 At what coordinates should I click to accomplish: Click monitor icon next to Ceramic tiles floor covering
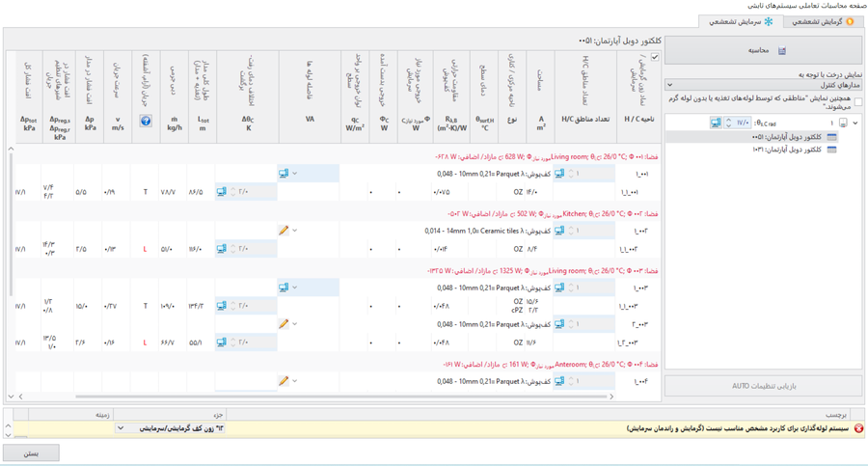(559, 231)
